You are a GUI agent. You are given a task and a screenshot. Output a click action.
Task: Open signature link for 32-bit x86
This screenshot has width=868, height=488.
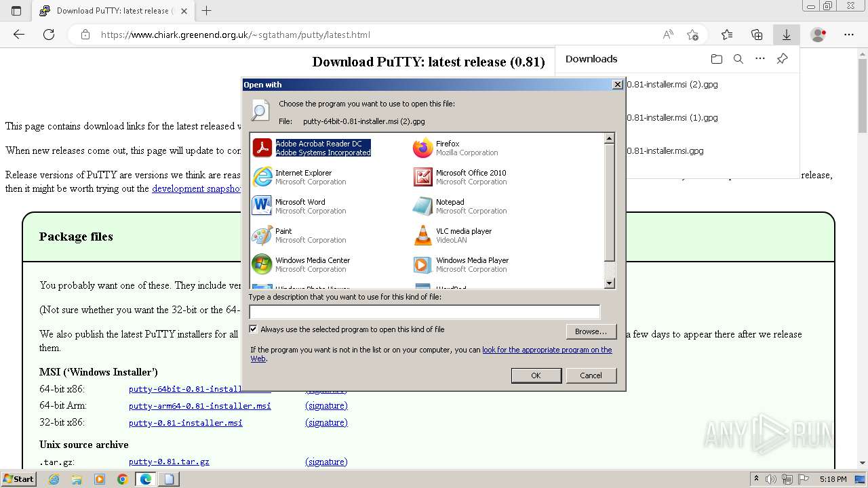coord(326,422)
